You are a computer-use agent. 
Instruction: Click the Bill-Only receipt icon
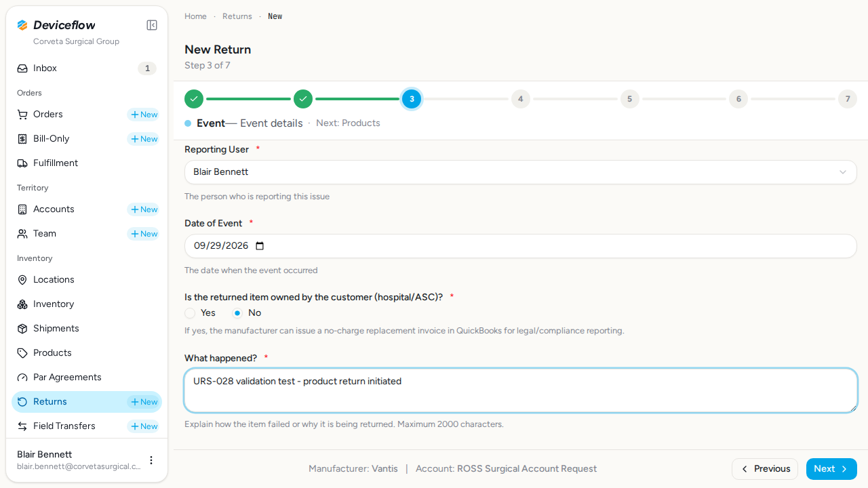point(22,139)
